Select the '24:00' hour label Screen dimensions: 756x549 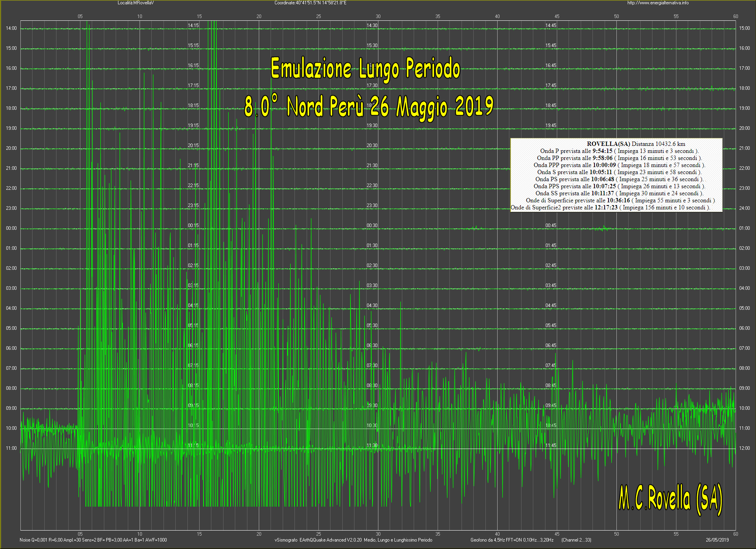(x=744, y=208)
